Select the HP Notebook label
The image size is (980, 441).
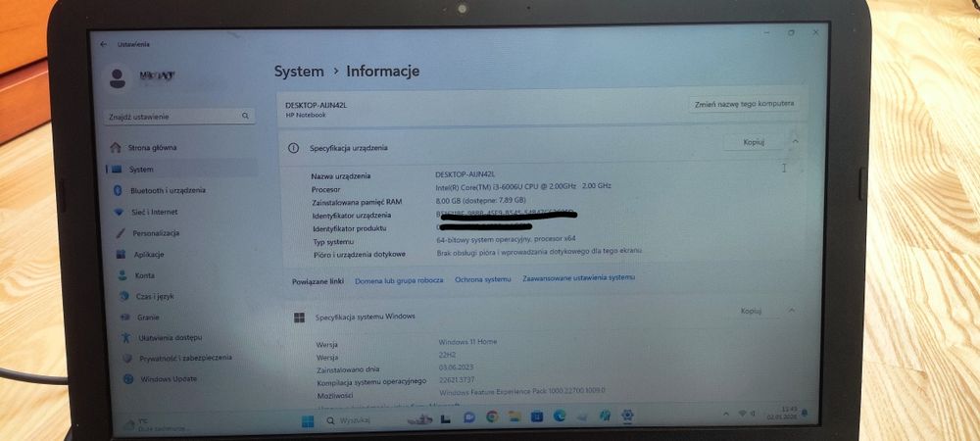coord(306,115)
